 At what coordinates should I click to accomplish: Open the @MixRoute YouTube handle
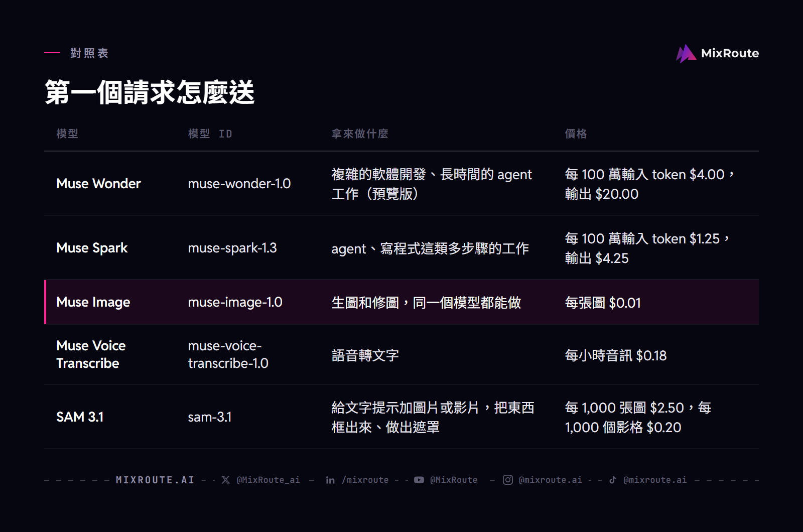click(454, 480)
